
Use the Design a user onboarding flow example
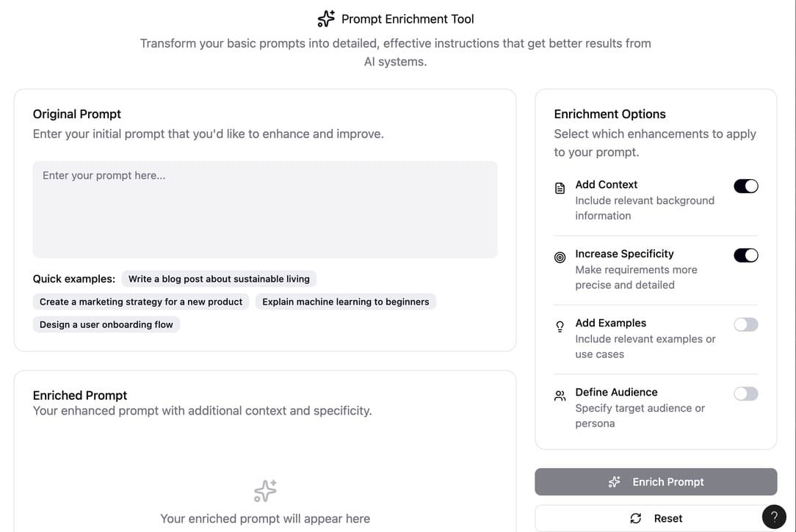[x=106, y=324]
